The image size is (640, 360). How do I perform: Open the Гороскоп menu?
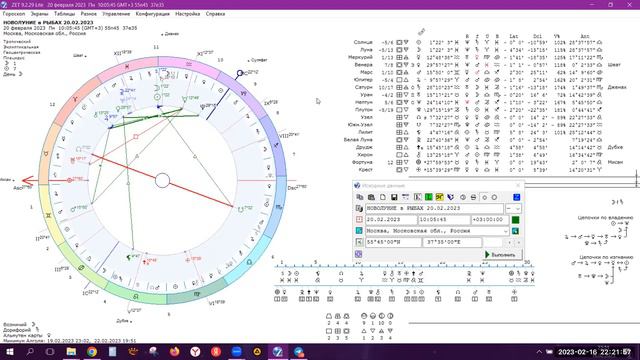[14, 14]
